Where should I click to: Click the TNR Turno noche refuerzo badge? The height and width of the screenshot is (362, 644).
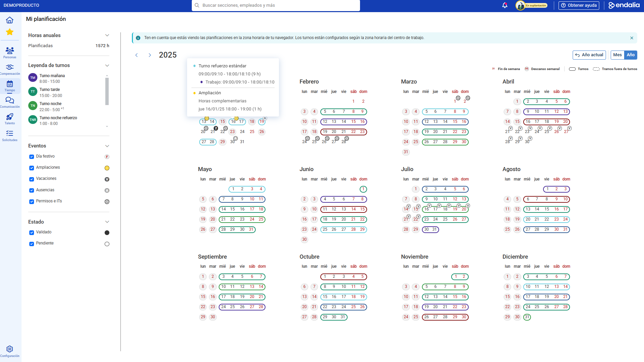coord(33,120)
